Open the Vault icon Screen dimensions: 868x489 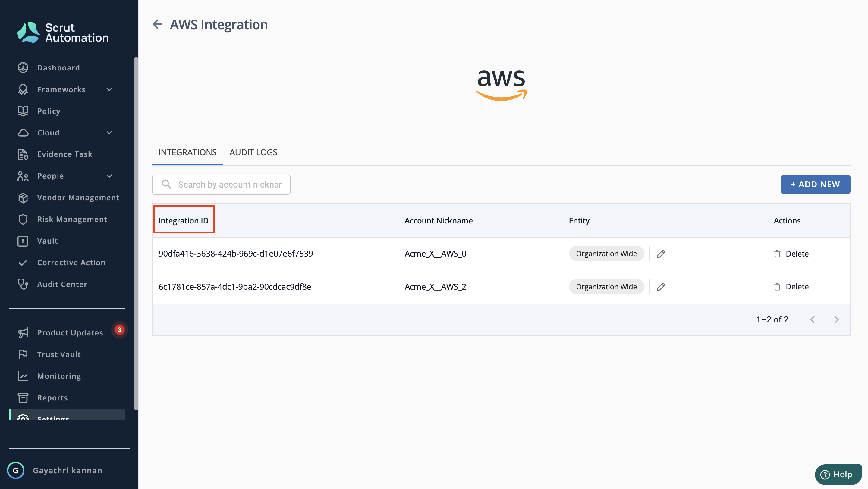point(23,241)
